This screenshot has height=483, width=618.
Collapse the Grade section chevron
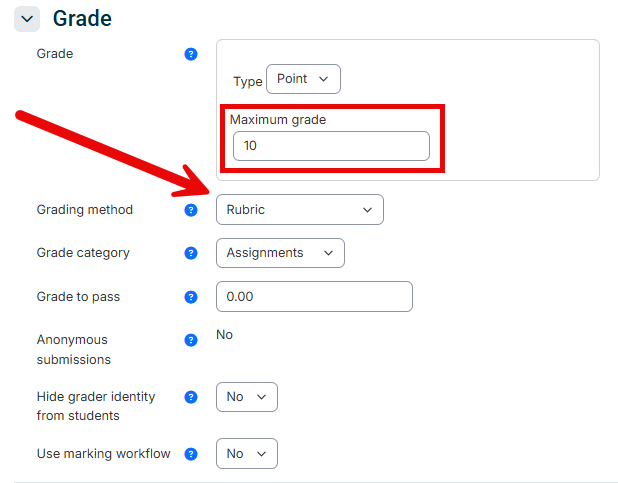[x=27, y=19]
